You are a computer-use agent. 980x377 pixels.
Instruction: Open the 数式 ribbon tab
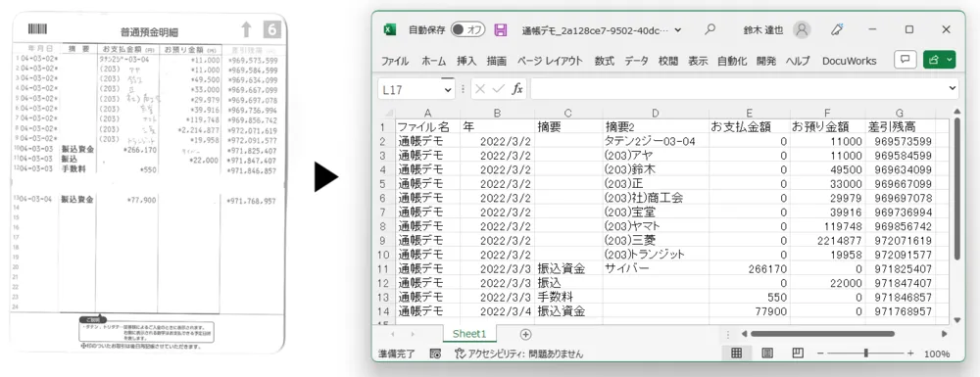(x=605, y=61)
